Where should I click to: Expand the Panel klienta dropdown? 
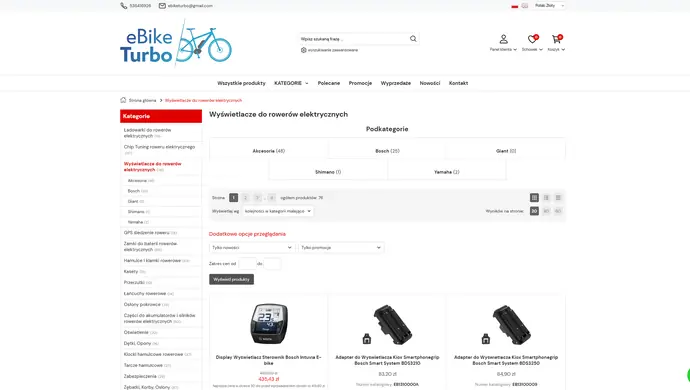point(503,49)
